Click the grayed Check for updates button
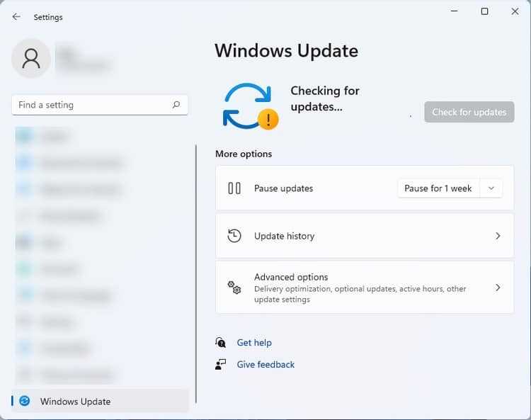 point(469,112)
